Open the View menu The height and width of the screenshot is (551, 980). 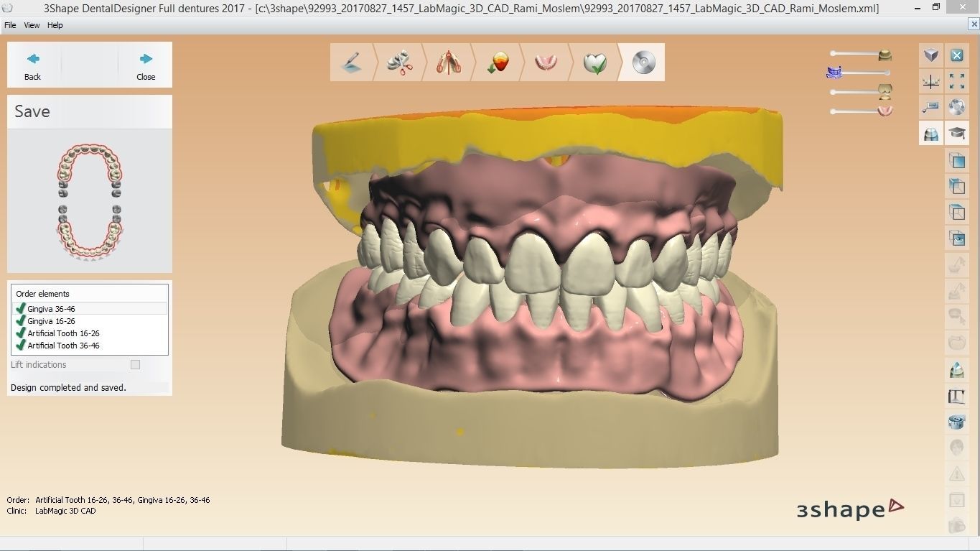coord(32,25)
